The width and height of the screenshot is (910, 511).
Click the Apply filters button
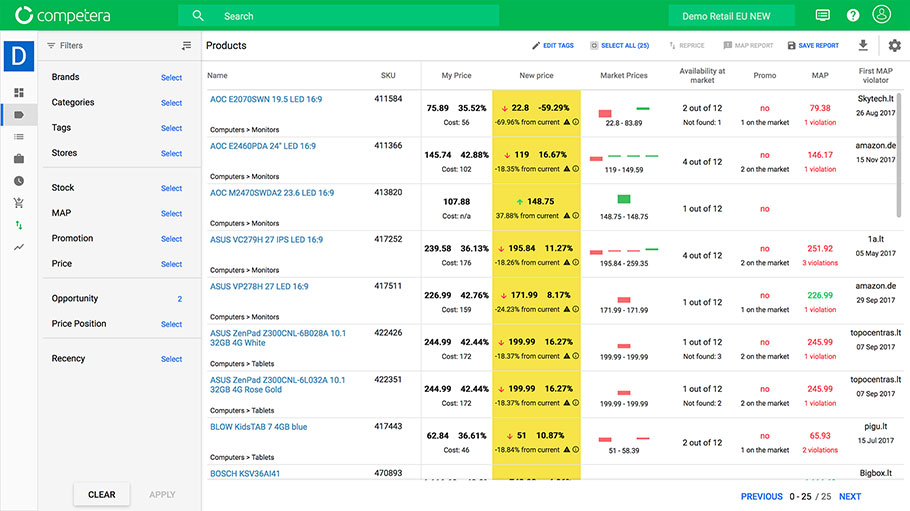(162, 494)
